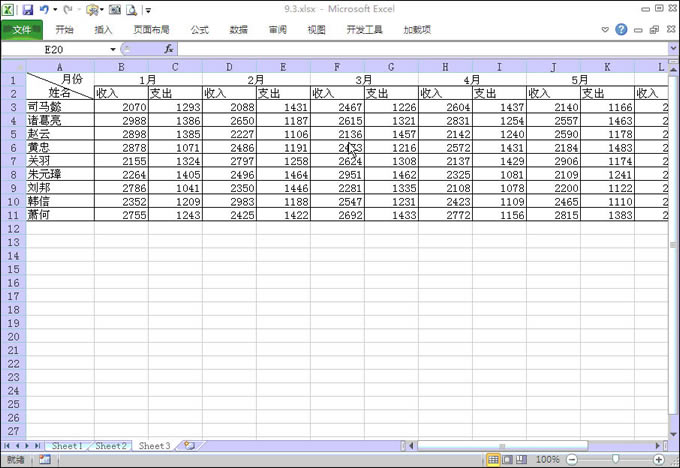This screenshot has height=468, width=680.
Task: Select cell with value 2951
Action: tap(337, 174)
